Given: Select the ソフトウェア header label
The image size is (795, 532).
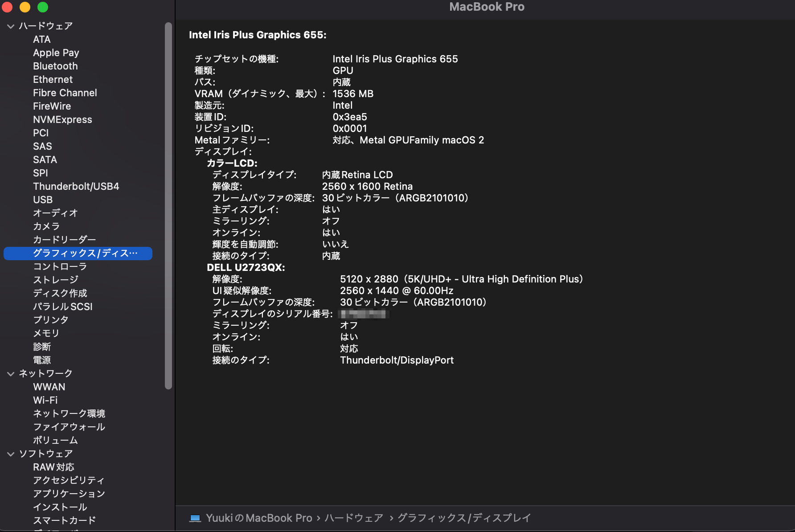Looking at the screenshot, I should [x=45, y=454].
